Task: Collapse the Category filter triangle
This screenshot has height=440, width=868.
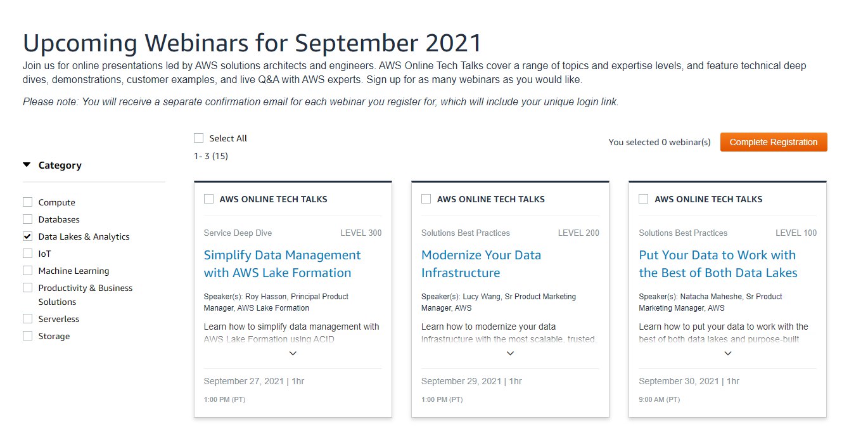Action: 27,165
